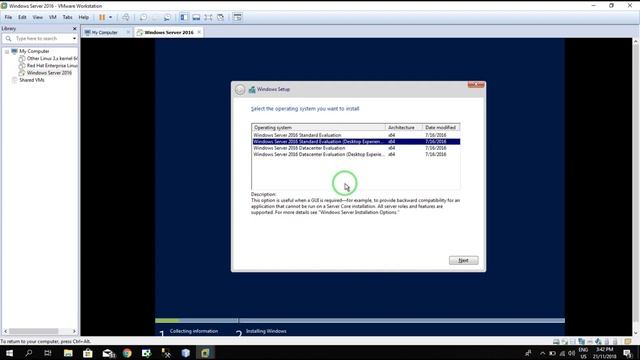
Task: Open the network icon in system tray
Action: [x=562, y=353]
